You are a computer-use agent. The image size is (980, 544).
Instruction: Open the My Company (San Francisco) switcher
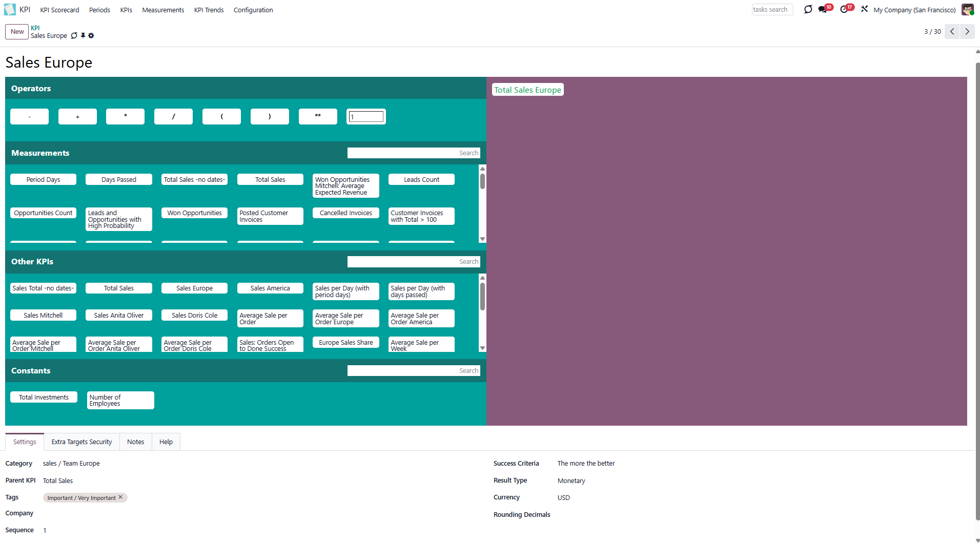(x=914, y=10)
